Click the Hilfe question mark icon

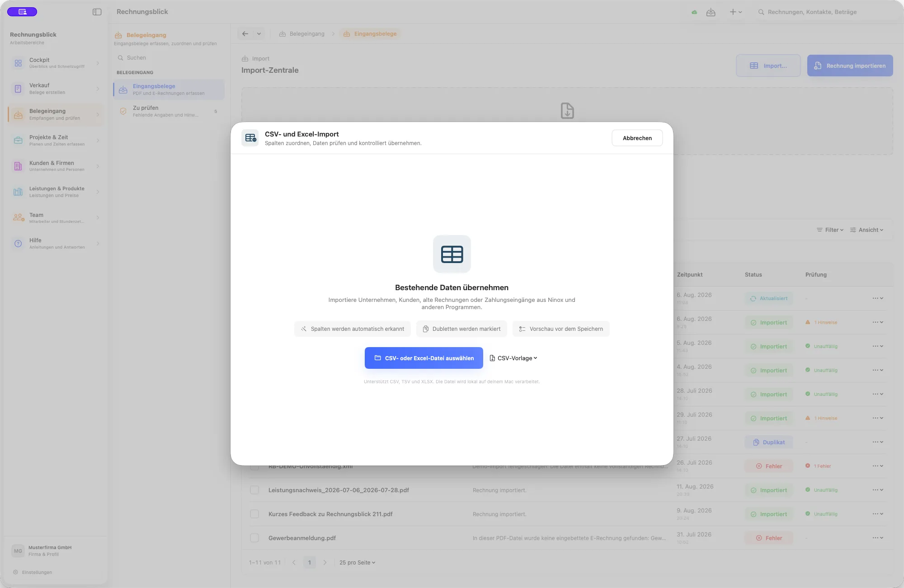point(18,244)
